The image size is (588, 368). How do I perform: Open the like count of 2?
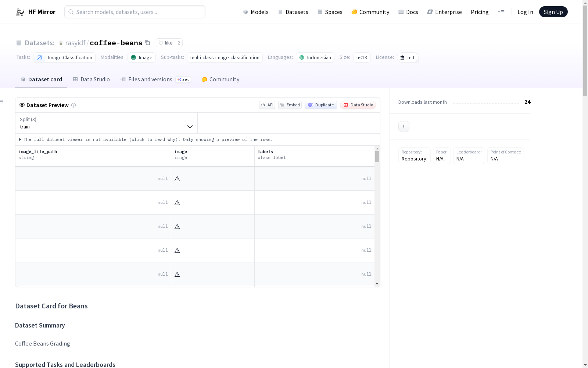(x=179, y=43)
